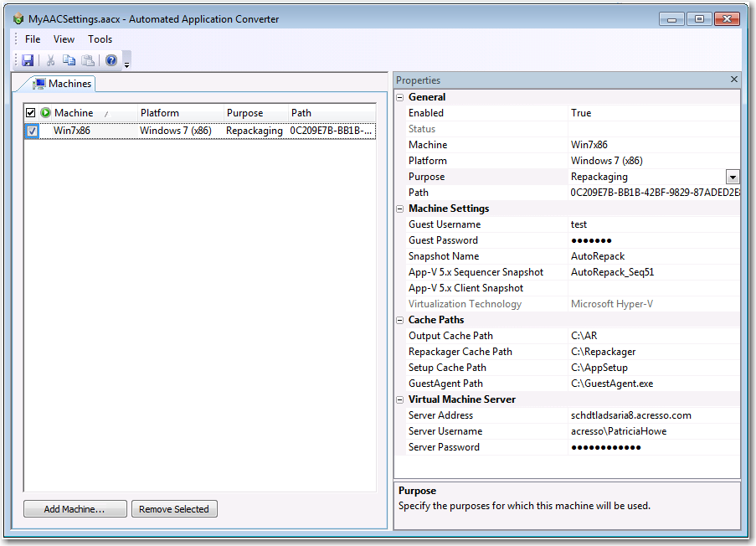Click the Save toolbar icon

pyautogui.click(x=28, y=60)
